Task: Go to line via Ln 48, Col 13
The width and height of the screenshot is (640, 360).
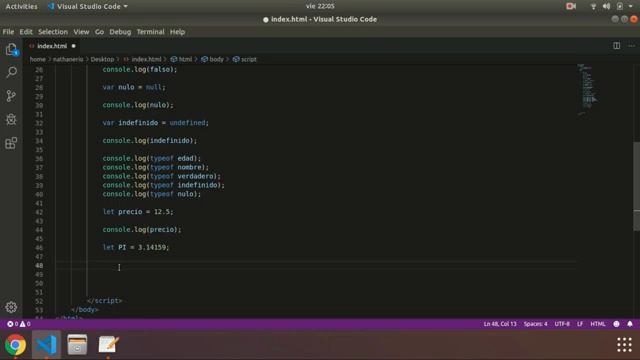Action: tap(500, 324)
